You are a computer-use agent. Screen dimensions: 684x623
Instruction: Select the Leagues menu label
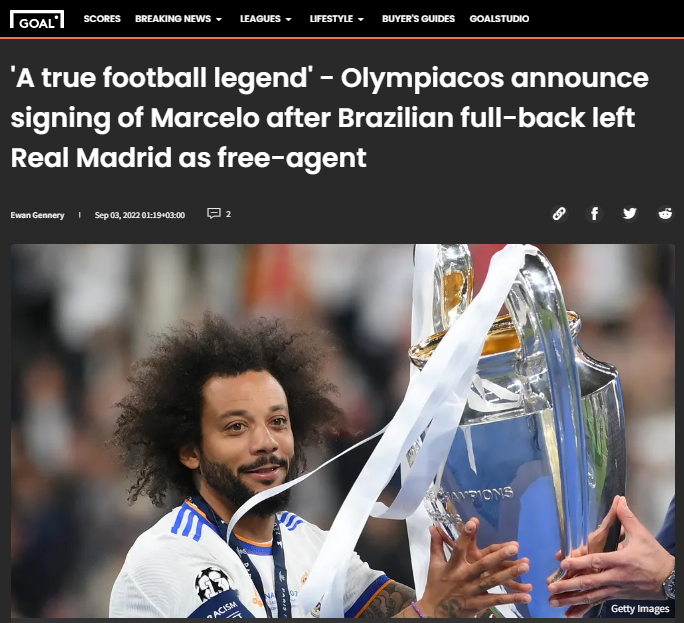coord(260,19)
